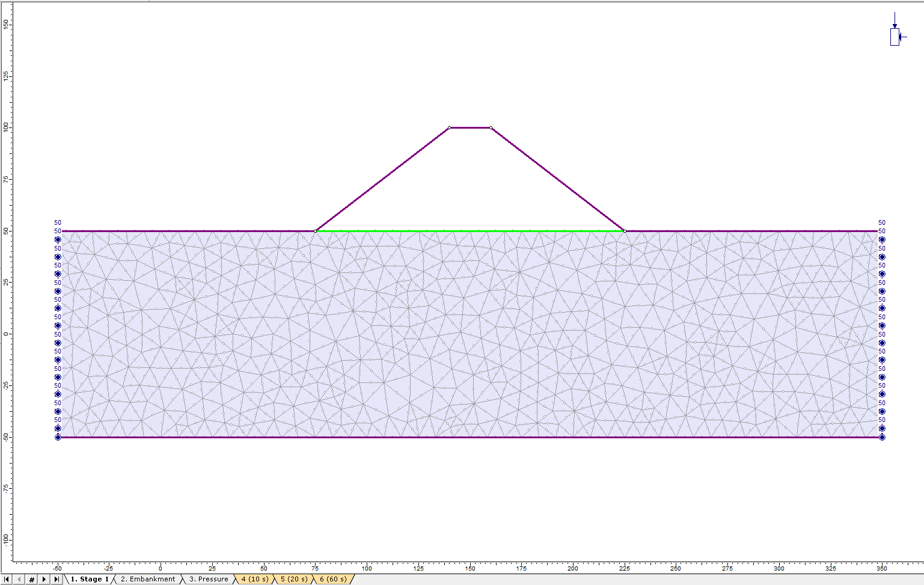Click the # stage number button
Viewport: 924px width, 585px height.
[32, 580]
